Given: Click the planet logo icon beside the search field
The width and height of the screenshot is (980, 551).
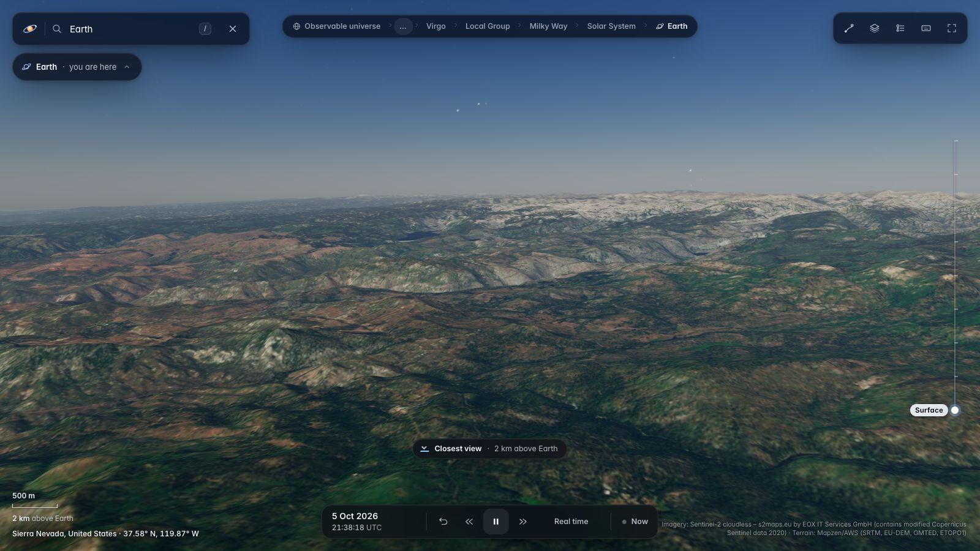Looking at the screenshot, I should coord(30,29).
